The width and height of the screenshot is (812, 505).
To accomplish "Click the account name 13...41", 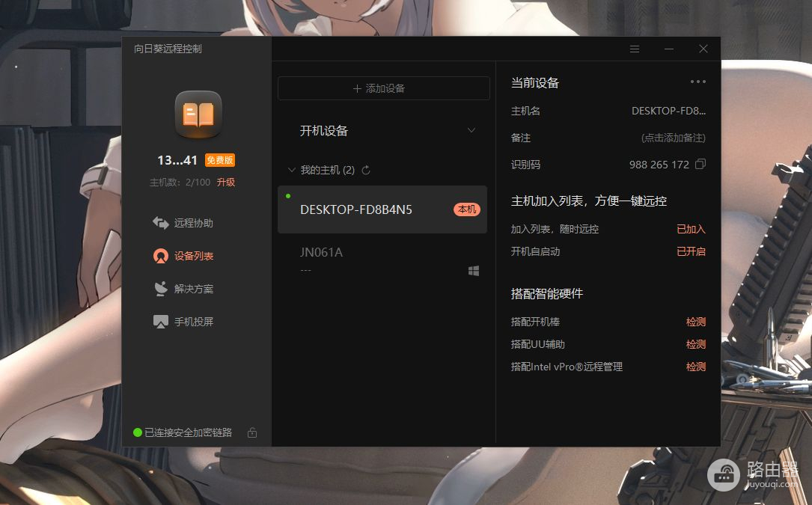I will coord(177,161).
